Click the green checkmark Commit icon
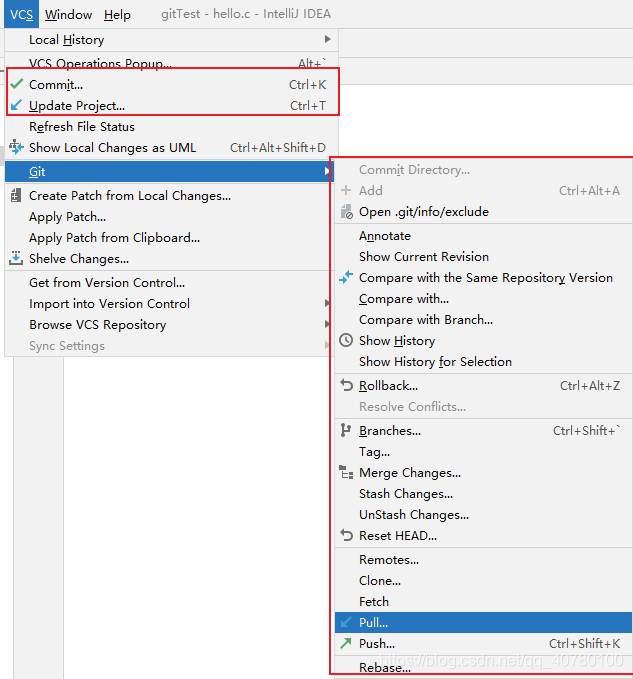This screenshot has height=679, width=633. click(x=16, y=84)
